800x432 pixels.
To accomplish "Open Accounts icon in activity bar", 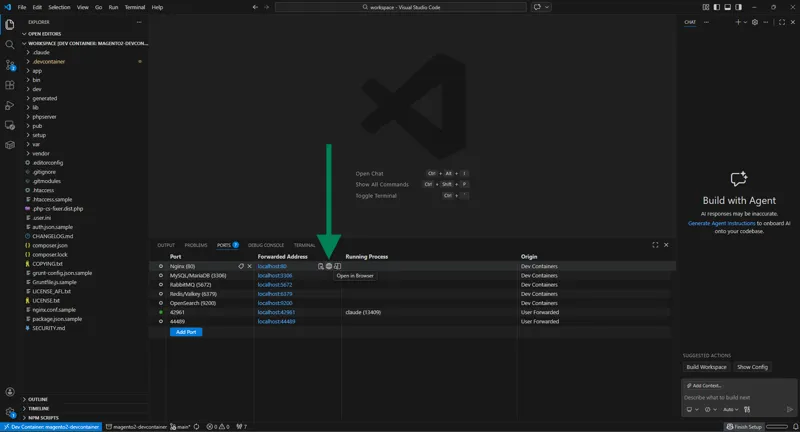I will (10, 392).
